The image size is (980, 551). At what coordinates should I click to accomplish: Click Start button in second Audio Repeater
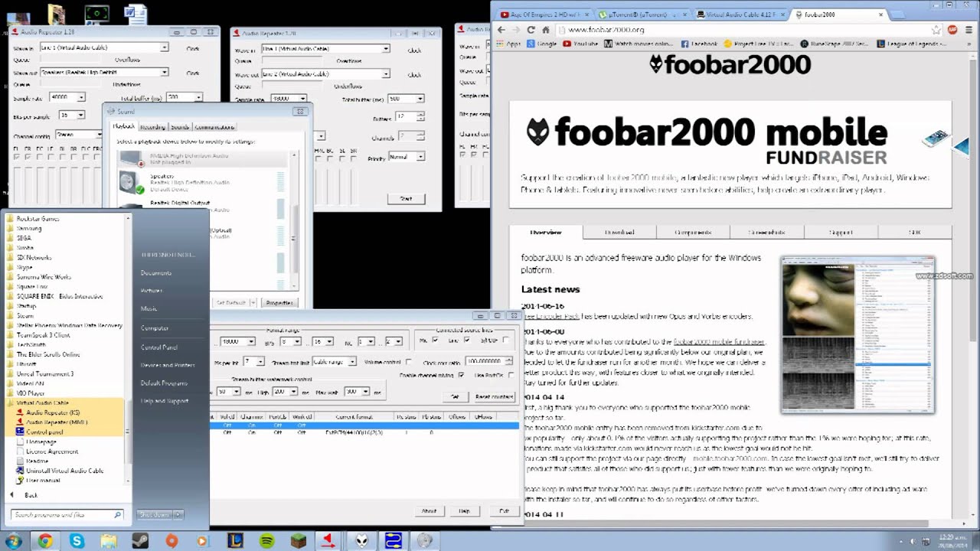click(406, 198)
